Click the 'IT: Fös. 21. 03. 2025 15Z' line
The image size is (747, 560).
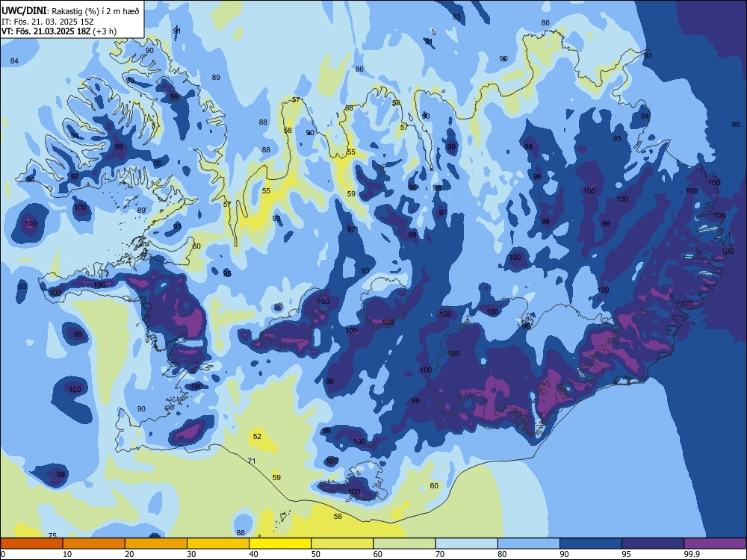pyautogui.click(x=48, y=22)
